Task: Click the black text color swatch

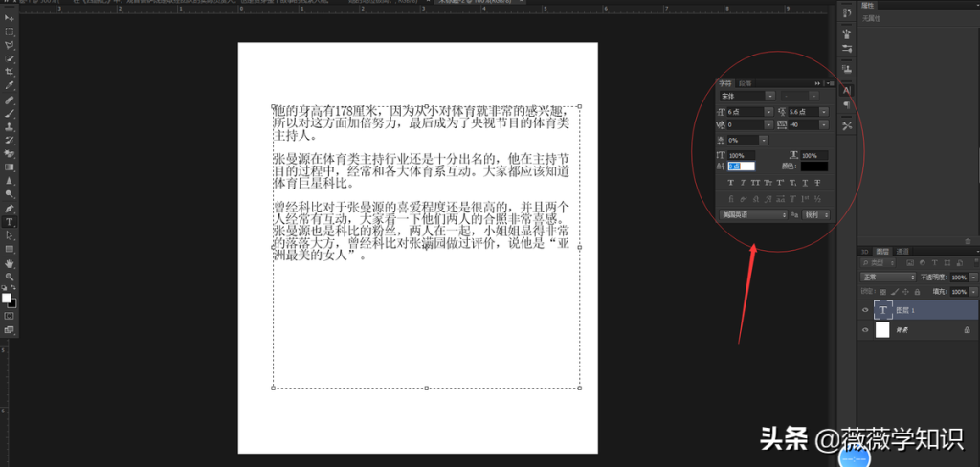Action: coord(814,167)
